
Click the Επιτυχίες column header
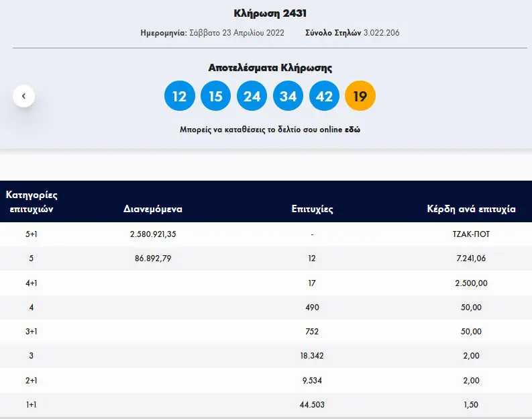click(x=312, y=209)
